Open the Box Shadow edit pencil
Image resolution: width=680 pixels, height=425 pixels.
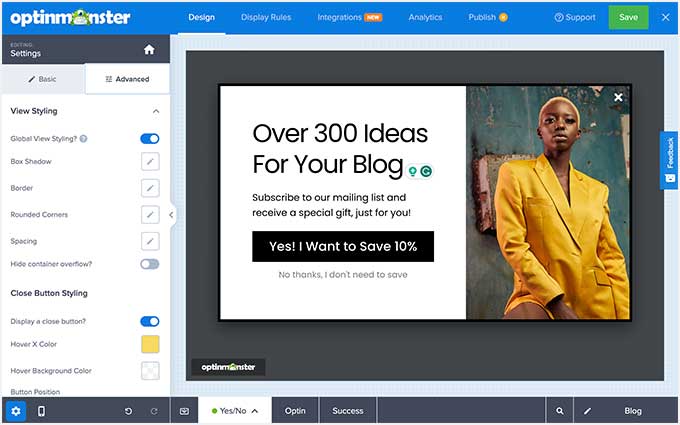point(150,161)
